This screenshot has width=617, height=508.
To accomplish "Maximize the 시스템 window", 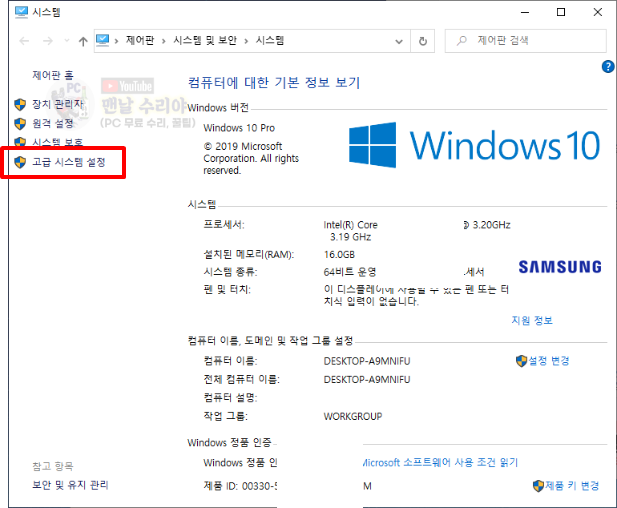I will (561, 12).
